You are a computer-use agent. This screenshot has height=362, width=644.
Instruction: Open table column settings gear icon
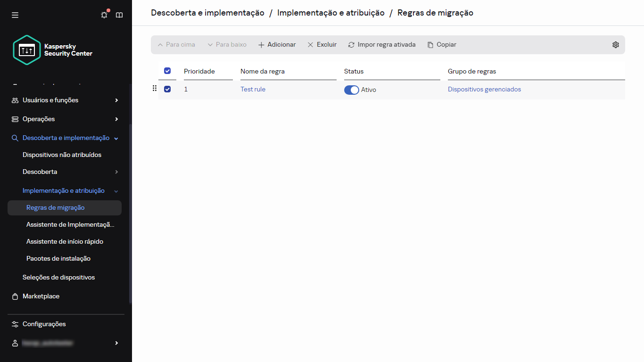615,45
